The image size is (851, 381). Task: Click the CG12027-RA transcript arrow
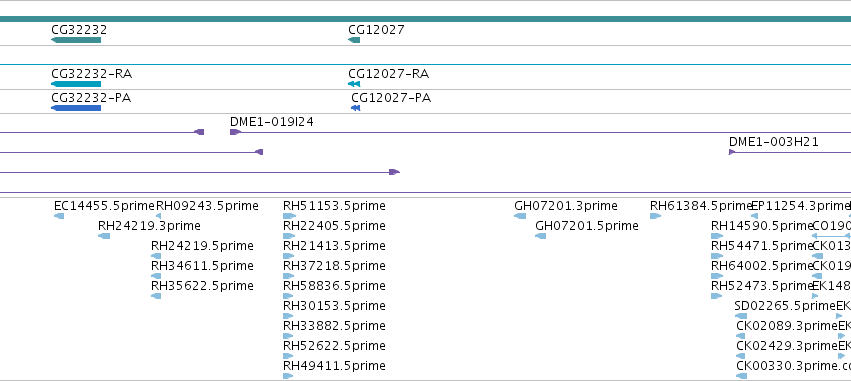tap(354, 84)
